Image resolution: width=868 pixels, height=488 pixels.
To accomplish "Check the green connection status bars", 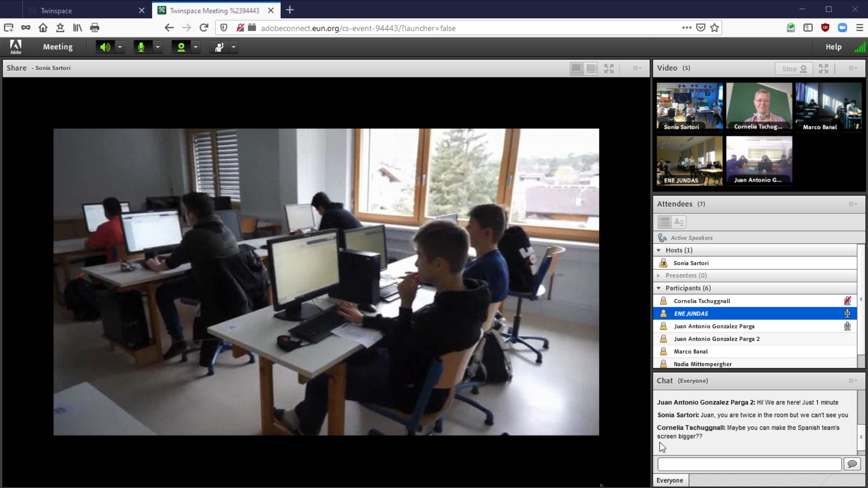I will click(859, 47).
